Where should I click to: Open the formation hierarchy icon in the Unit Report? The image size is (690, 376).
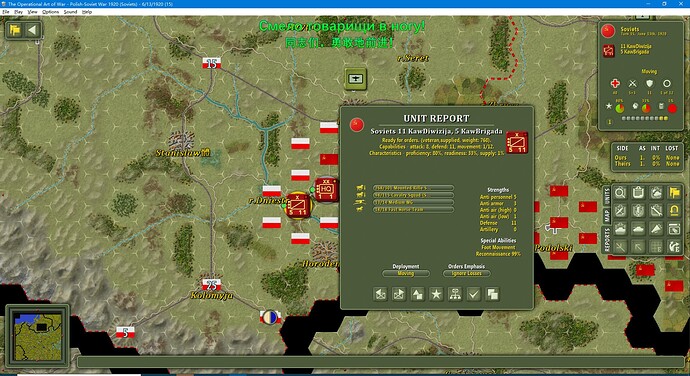[x=455, y=294]
